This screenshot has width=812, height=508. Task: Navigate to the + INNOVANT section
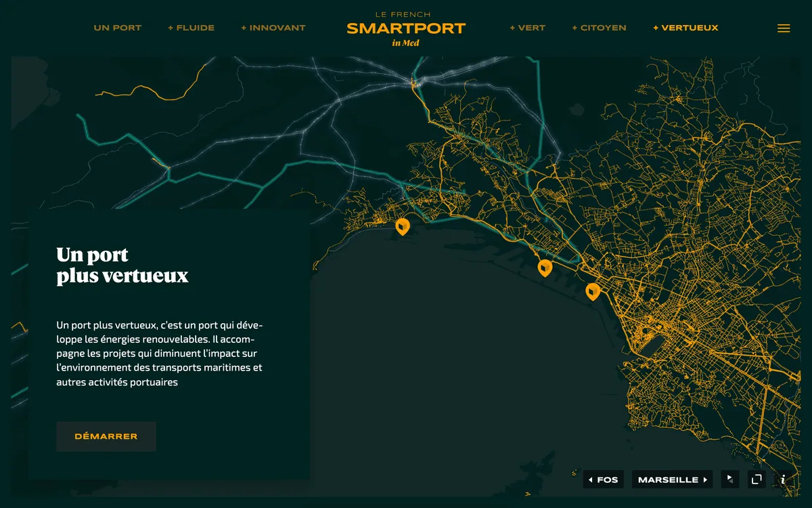[273, 28]
